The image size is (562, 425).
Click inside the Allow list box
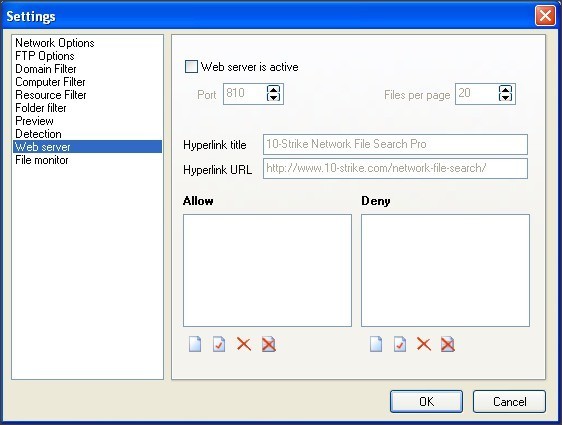pyautogui.click(x=267, y=271)
